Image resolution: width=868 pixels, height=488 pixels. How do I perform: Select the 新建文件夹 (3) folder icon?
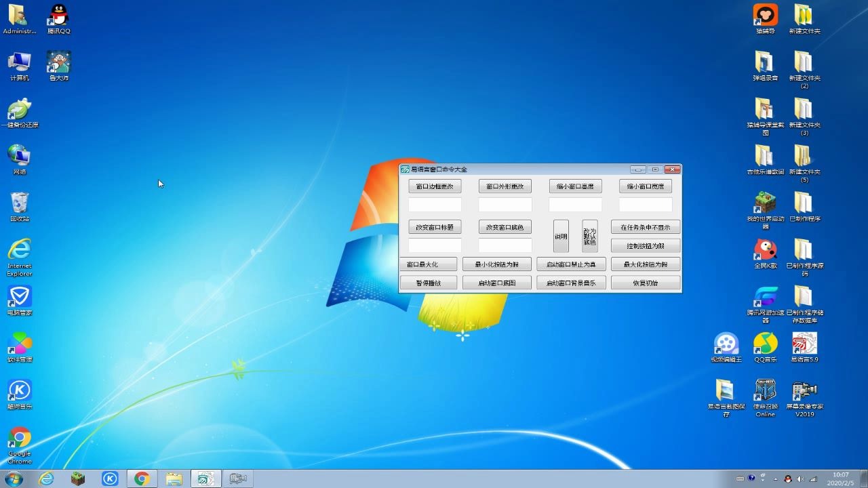804,117
